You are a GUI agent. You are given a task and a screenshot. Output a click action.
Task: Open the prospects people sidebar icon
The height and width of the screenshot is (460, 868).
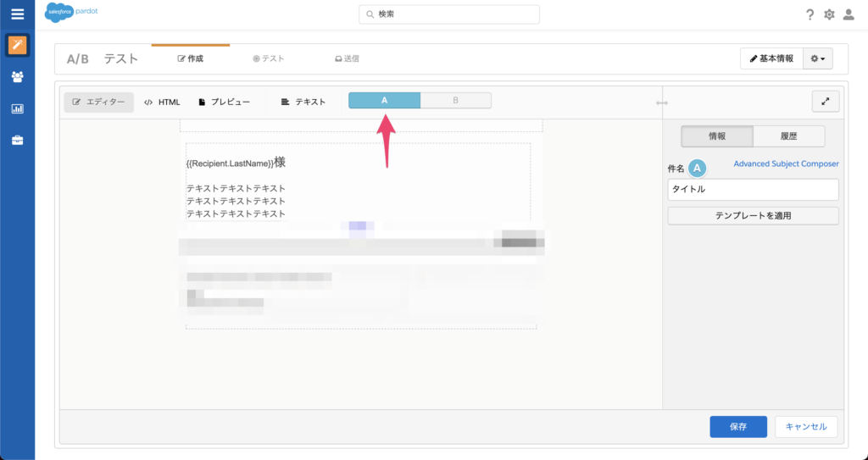[x=17, y=77]
